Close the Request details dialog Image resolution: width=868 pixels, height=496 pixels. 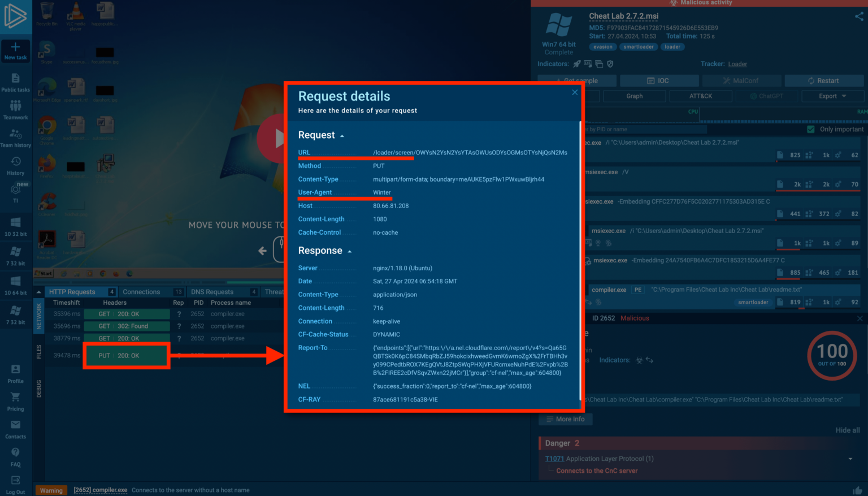575,92
